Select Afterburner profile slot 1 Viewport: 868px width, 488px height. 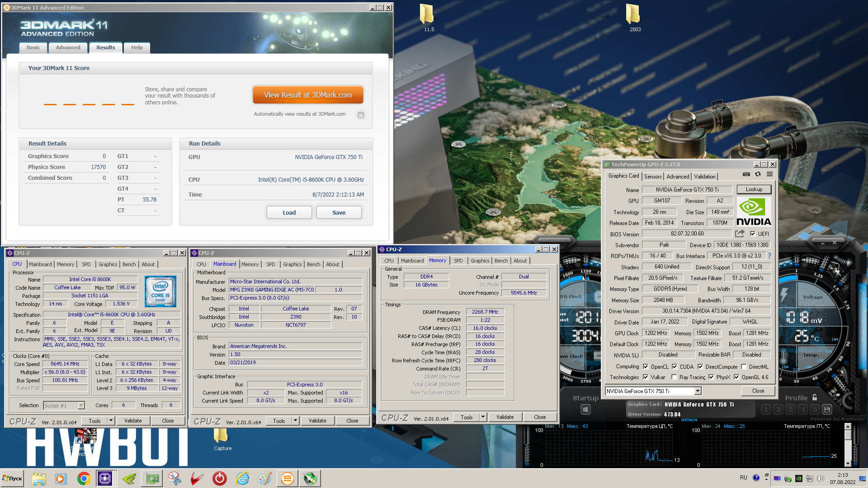[766, 409]
